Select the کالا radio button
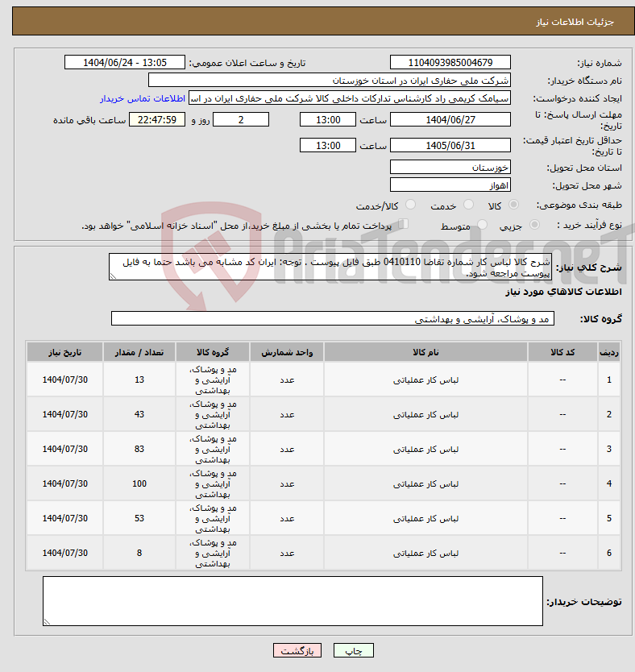This screenshot has height=672, width=635. (513, 205)
